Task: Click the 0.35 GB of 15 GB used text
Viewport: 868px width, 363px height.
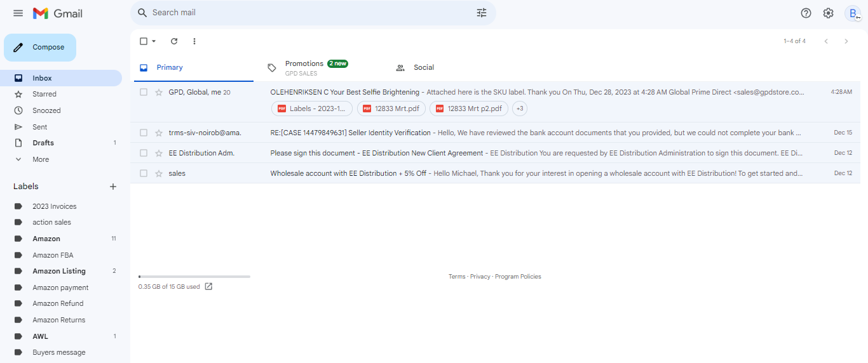Action: [x=169, y=287]
